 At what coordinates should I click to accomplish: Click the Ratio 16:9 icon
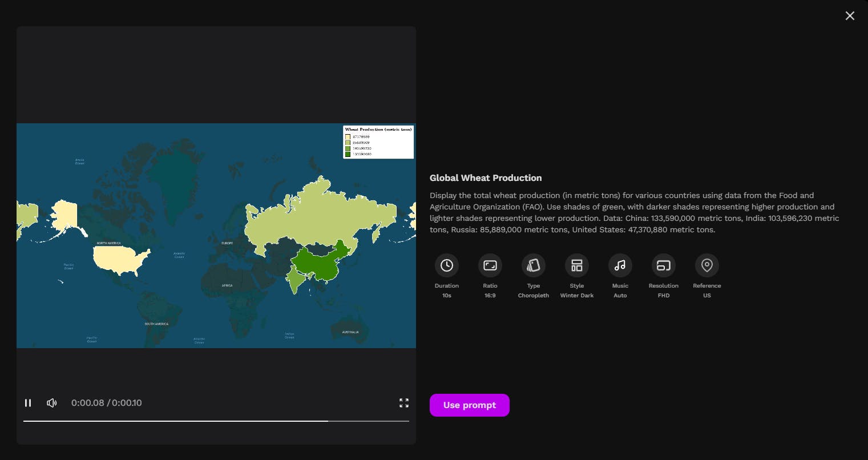click(490, 265)
